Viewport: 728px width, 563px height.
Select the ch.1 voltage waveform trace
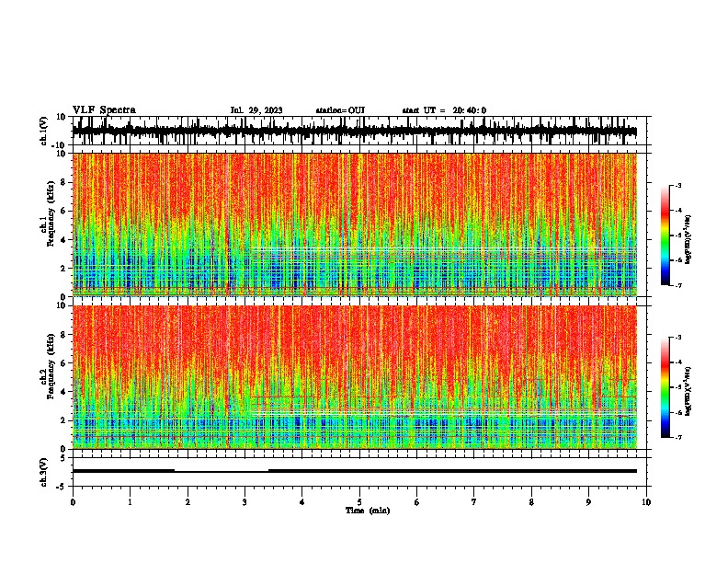coord(355,132)
